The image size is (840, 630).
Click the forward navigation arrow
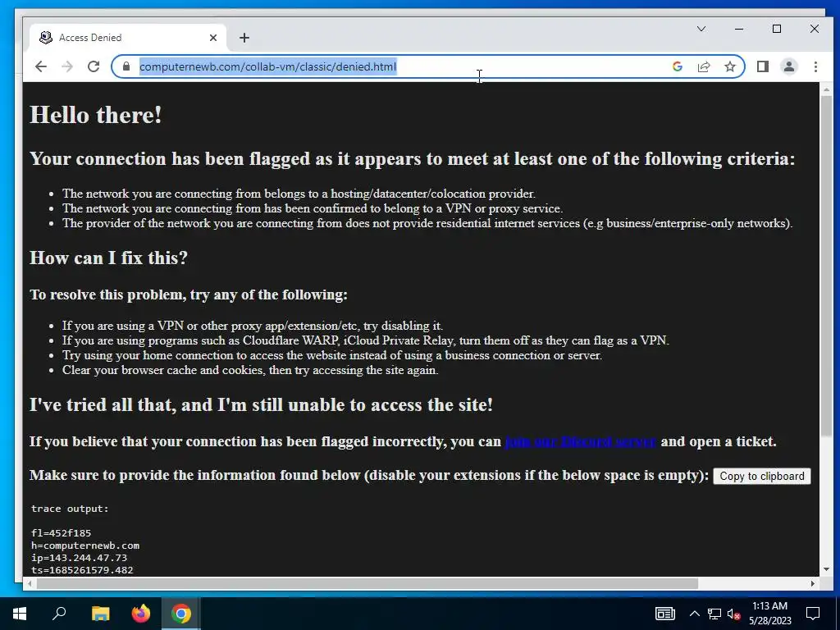click(x=67, y=66)
